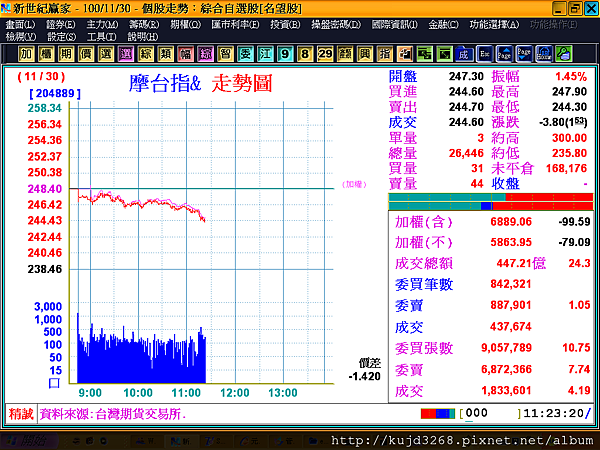
Task: Click the stock code input field showing 000
Action: tap(491, 414)
